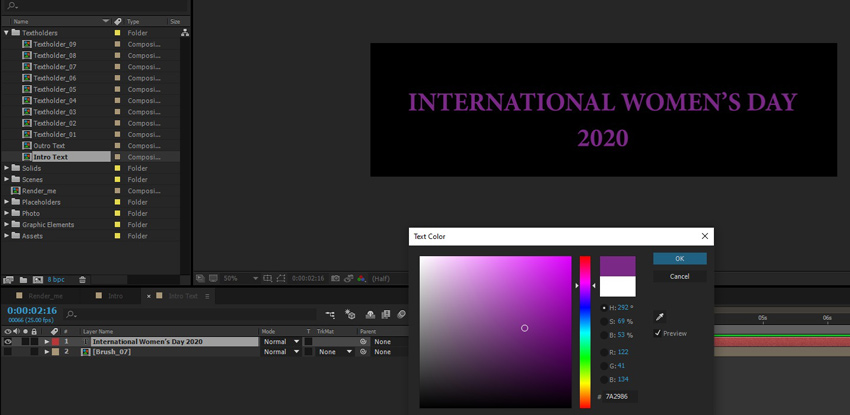Viewport: 850px width, 415px height.
Task: Open blending Mode dropdown for layer 1
Action: [281, 342]
